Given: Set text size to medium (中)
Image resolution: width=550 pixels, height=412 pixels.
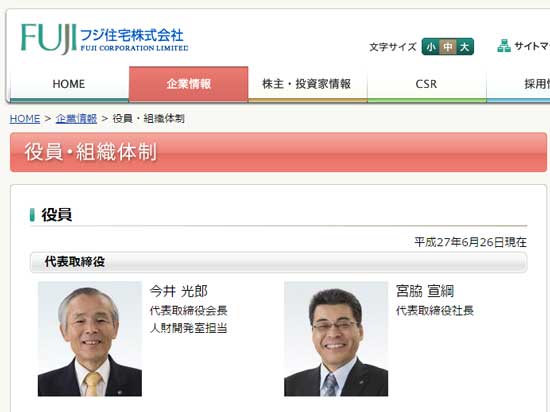Looking at the screenshot, I should [448, 47].
